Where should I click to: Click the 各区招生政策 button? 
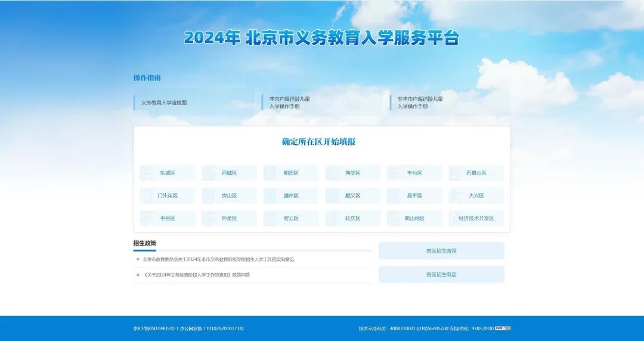tap(441, 251)
